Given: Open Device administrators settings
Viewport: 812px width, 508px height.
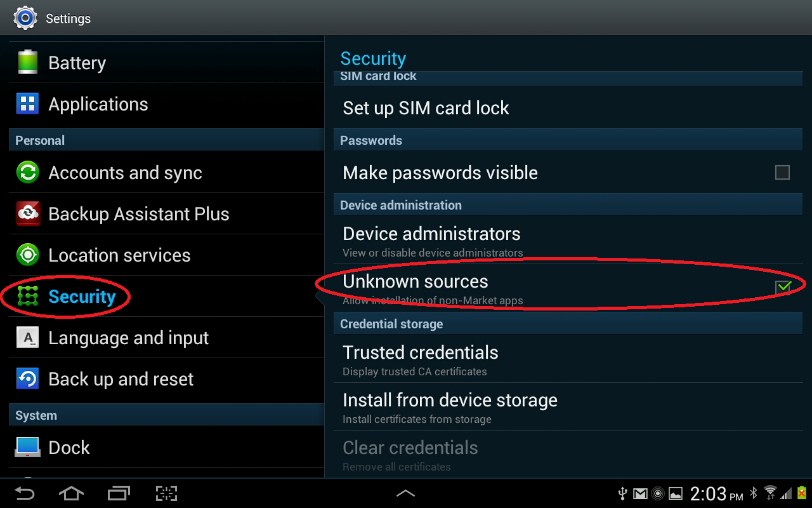Looking at the screenshot, I should point(431,241).
